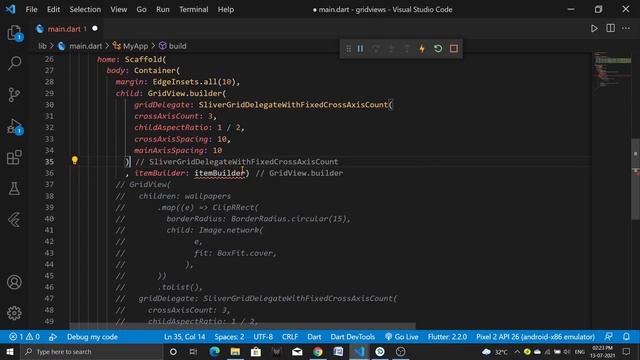Open Dart DevTools from status bar
This screenshot has height=360, width=640.
[352, 337]
